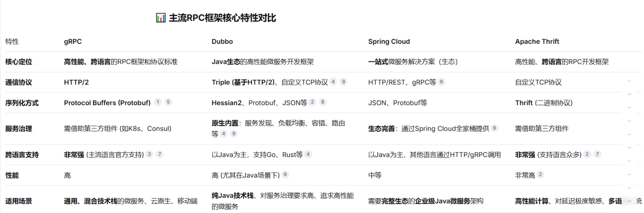The height and width of the screenshot is (213, 644).
Task: Open citation 9 after 'Spring Cloud全家桶提供'
Action: [494, 128]
